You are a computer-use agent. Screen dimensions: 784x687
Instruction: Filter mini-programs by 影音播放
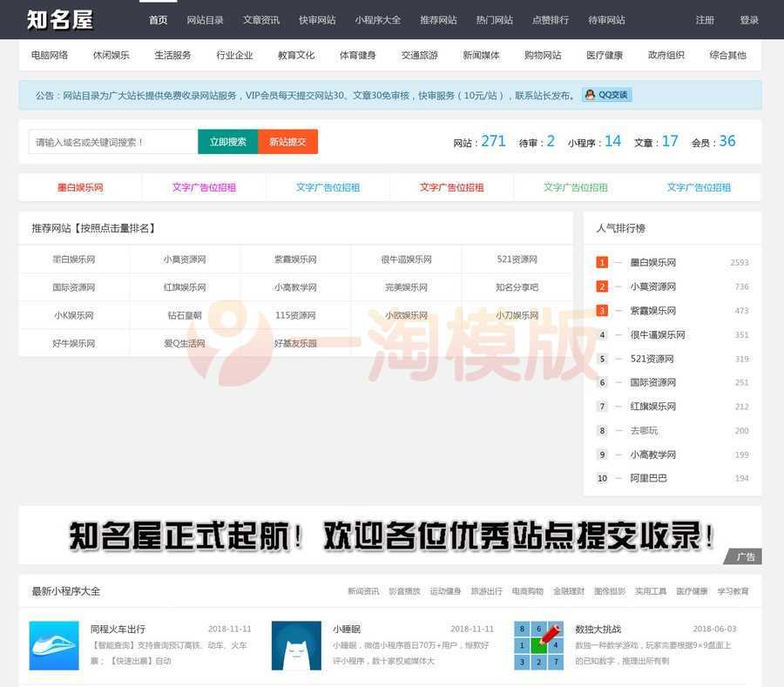404,591
